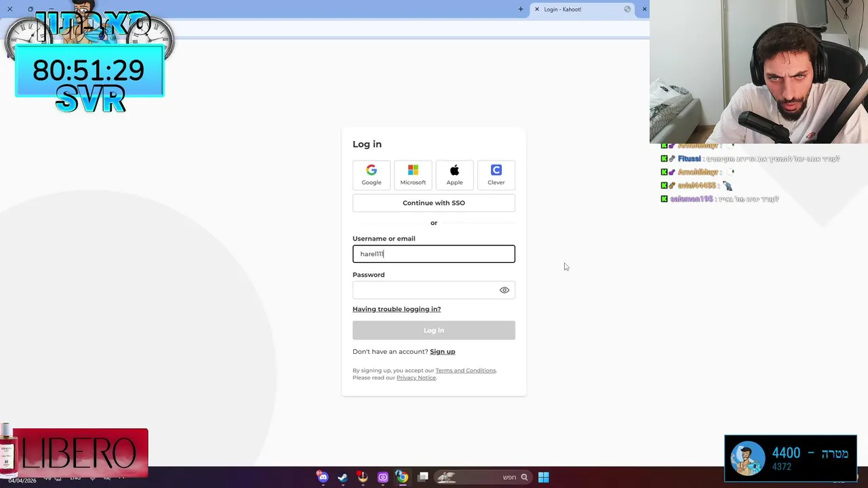Click Continue with SSO button
Image resolution: width=868 pixels, height=488 pixels.
(434, 203)
